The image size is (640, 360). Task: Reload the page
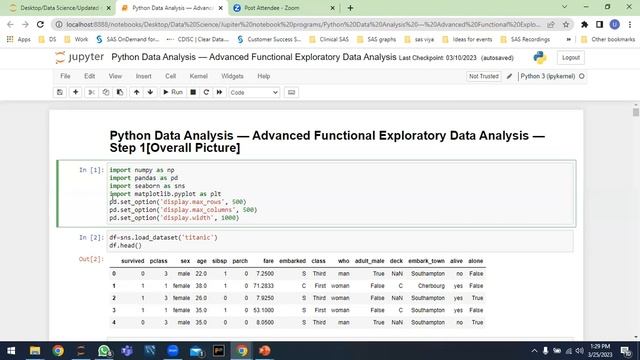coord(40,24)
